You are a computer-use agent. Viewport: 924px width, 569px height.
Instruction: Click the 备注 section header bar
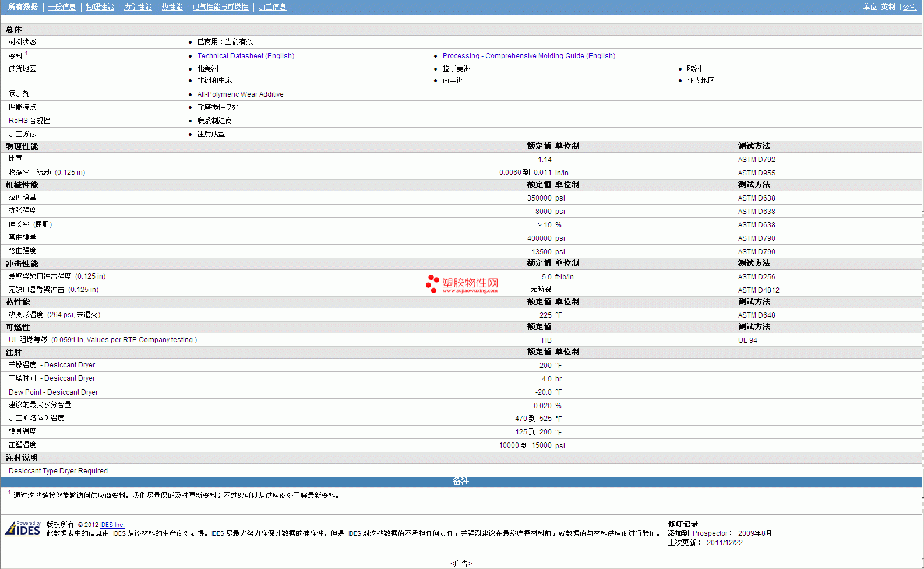[461, 482]
